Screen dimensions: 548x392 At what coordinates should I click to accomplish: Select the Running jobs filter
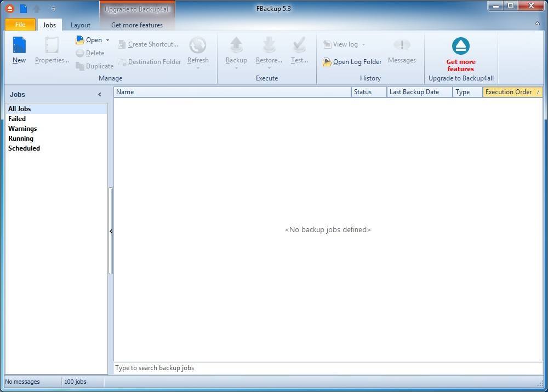tap(56, 138)
